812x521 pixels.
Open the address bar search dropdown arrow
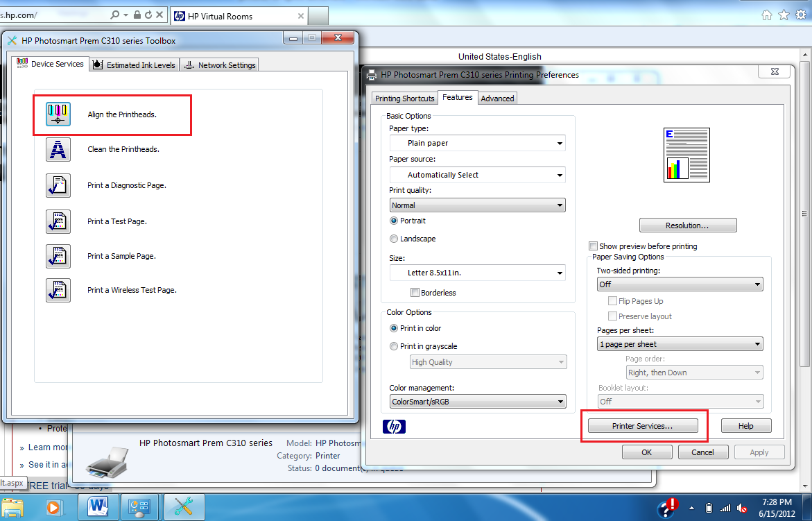click(126, 15)
